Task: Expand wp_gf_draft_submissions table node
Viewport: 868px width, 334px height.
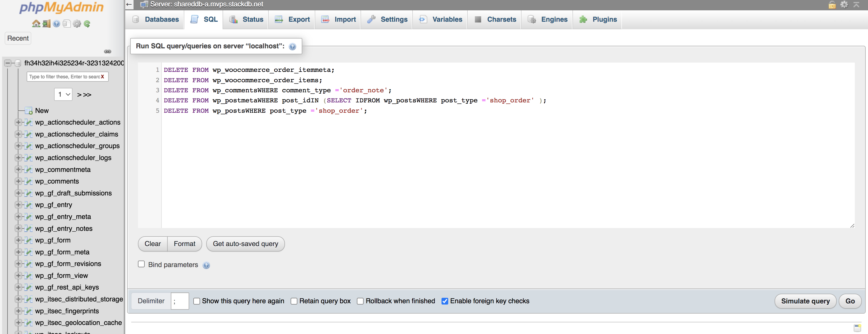Action: point(18,193)
